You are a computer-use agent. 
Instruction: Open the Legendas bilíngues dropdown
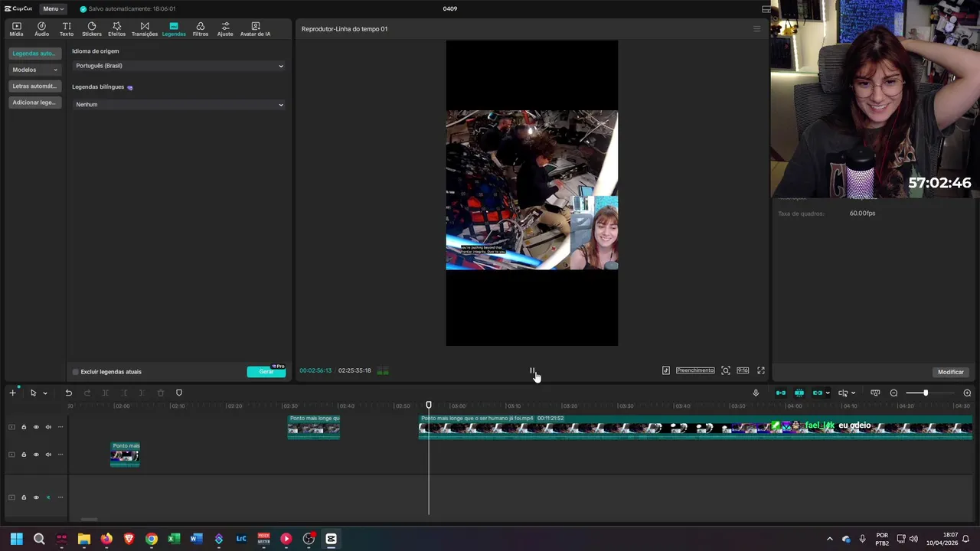[x=179, y=104]
